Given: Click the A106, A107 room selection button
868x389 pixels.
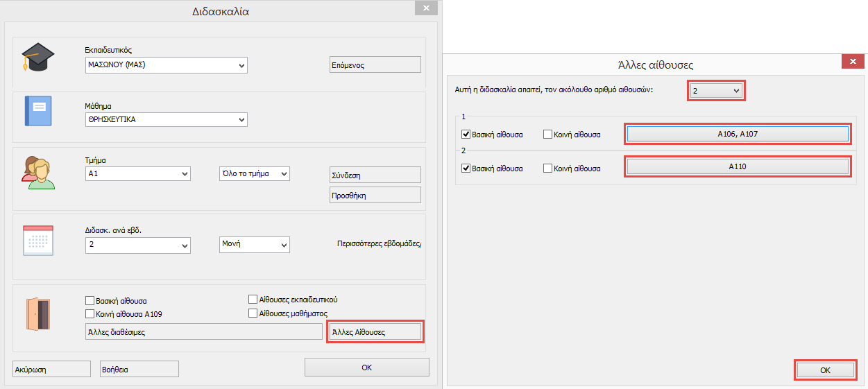Looking at the screenshot, I should [x=738, y=134].
